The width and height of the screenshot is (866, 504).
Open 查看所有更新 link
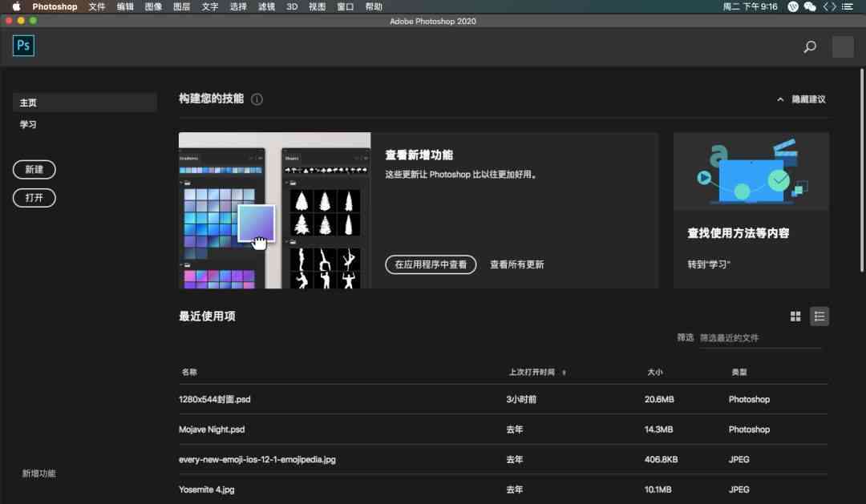(x=517, y=264)
